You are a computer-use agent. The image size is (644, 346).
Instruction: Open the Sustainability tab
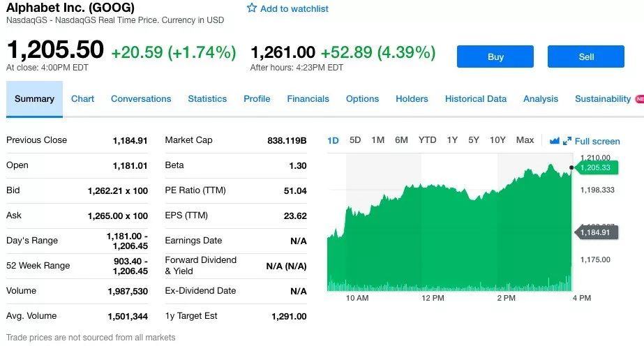coord(603,99)
